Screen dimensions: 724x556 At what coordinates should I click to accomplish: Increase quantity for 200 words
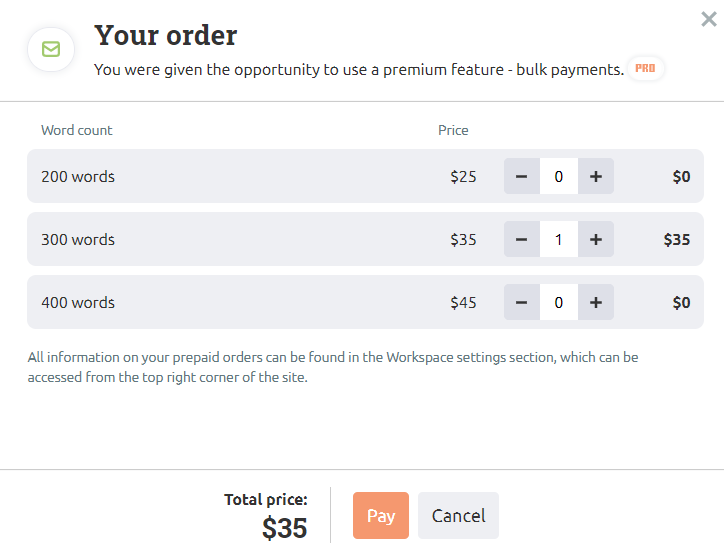[x=596, y=176]
